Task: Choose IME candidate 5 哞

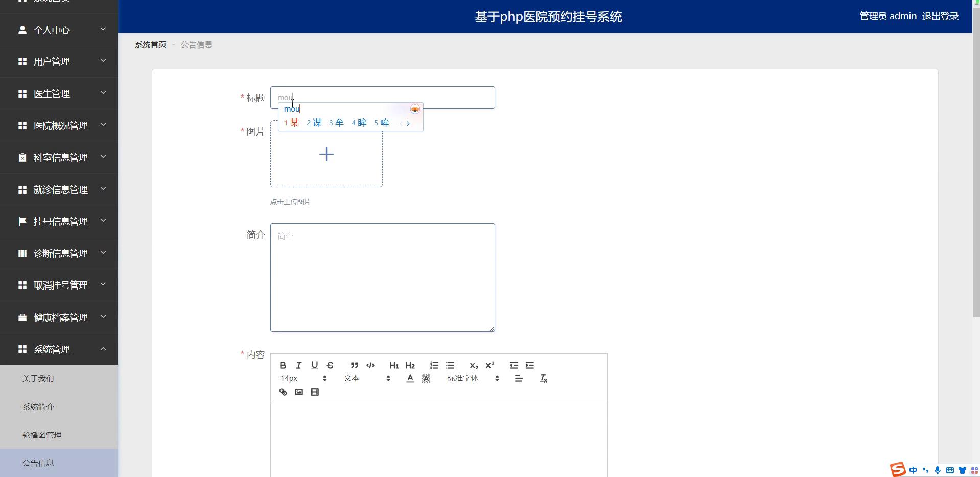Action: 381,123
